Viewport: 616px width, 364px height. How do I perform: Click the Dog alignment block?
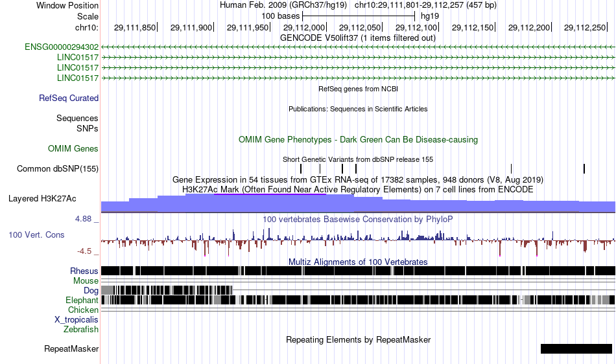point(167,290)
